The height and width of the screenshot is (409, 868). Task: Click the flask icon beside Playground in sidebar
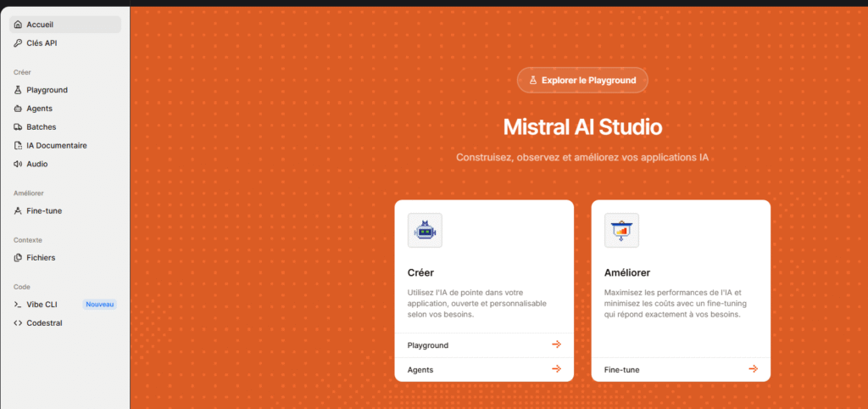click(18, 90)
